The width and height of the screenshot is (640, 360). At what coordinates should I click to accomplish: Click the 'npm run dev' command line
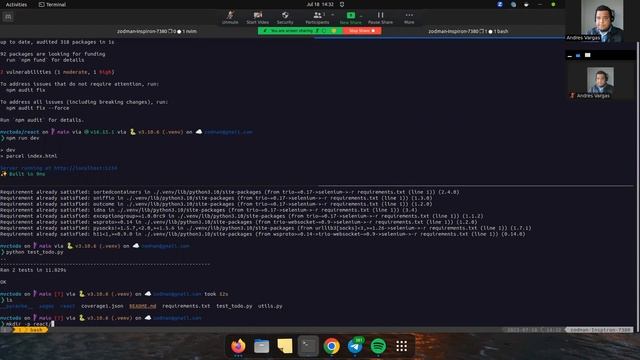pos(22,138)
